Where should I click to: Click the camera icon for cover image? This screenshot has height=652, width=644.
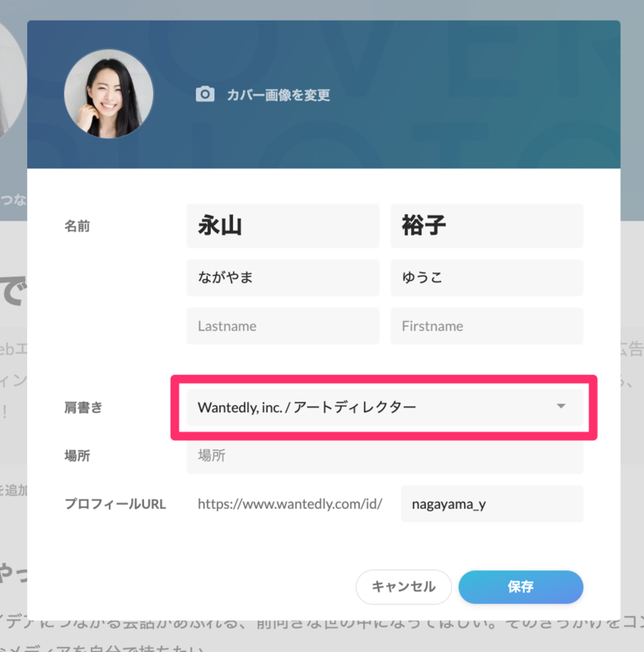[x=205, y=95]
